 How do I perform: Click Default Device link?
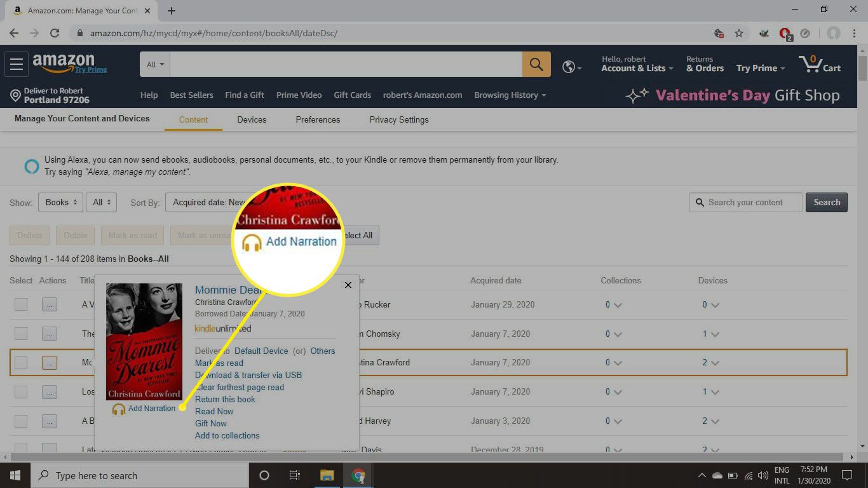[261, 351]
